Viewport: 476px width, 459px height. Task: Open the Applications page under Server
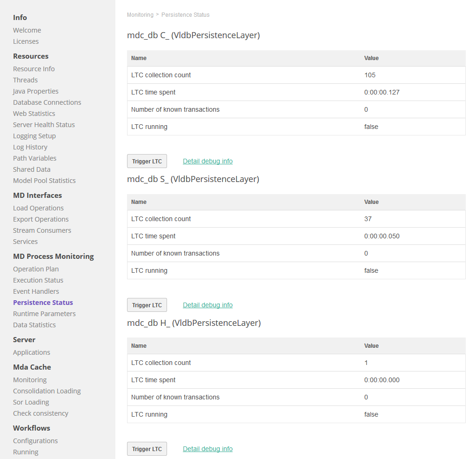click(31, 352)
